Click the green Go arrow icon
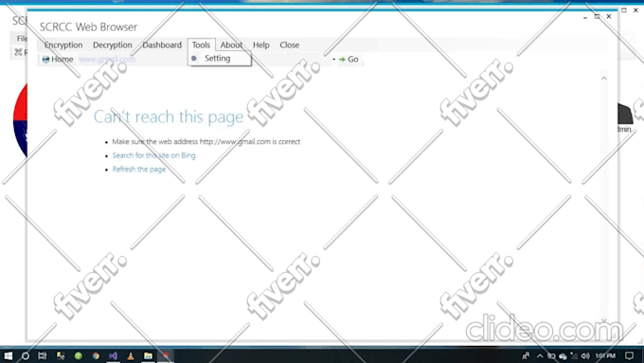The height and width of the screenshot is (363, 644). tap(342, 59)
